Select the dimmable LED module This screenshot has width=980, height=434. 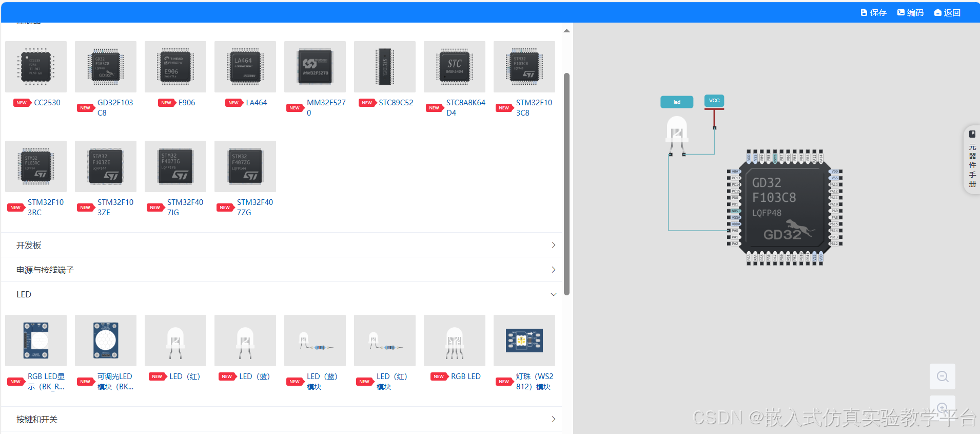click(106, 341)
